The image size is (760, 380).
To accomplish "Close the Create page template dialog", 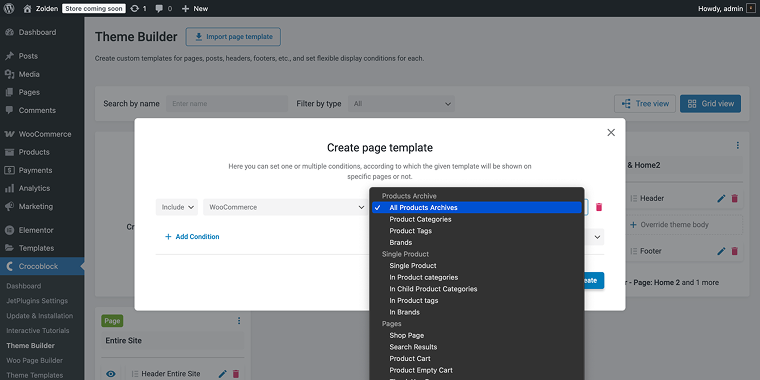I will pyautogui.click(x=611, y=133).
